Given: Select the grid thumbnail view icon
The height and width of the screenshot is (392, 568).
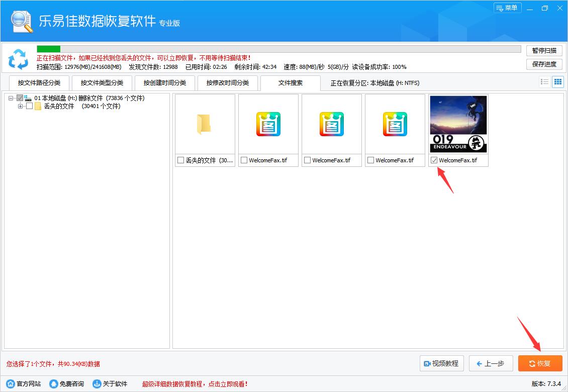Looking at the screenshot, I should [x=558, y=81].
